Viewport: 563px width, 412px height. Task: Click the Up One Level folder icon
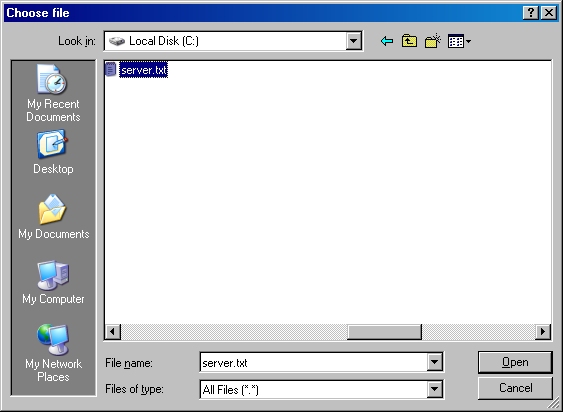[x=409, y=41]
